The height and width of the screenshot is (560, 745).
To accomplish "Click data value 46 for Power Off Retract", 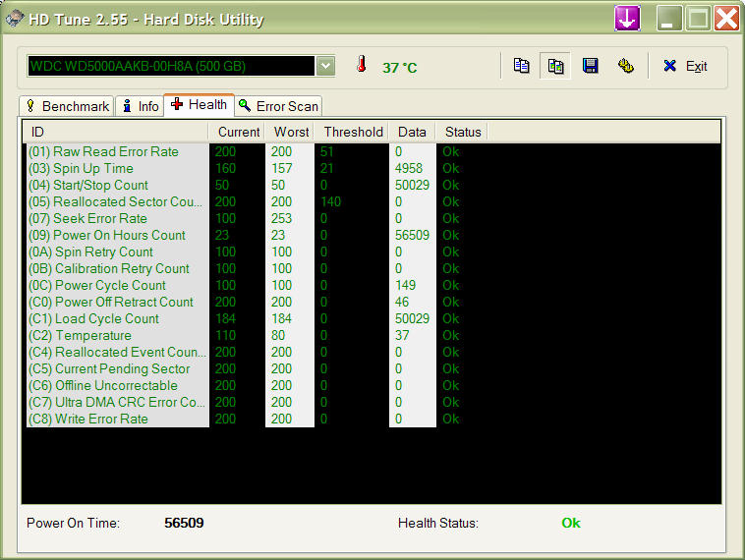I will [x=401, y=302].
